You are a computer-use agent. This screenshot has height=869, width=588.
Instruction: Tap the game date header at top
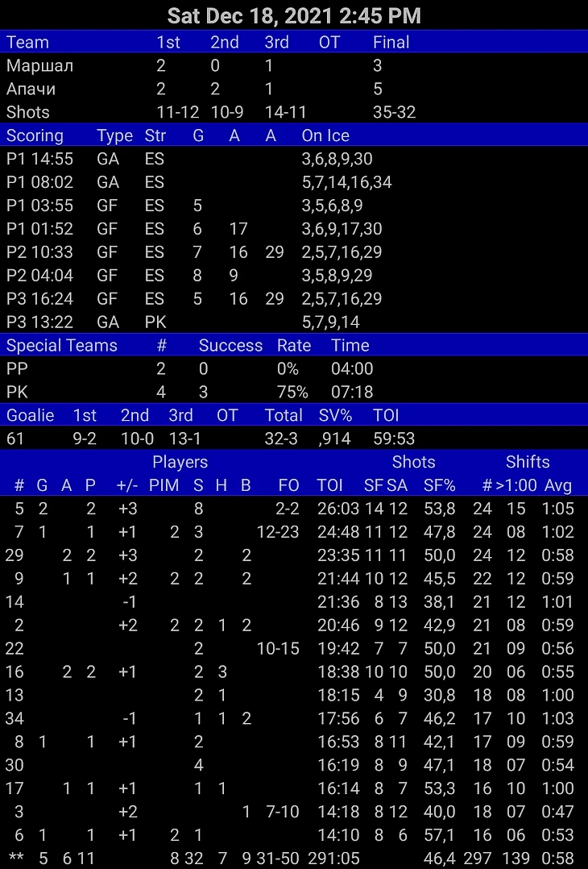(294, 16)
